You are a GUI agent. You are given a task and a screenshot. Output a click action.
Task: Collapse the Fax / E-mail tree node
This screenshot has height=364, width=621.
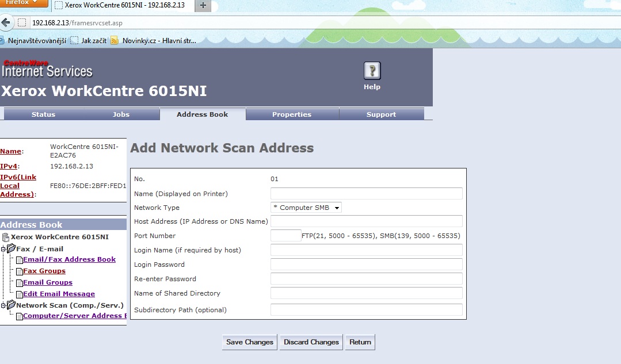(3, 249)
